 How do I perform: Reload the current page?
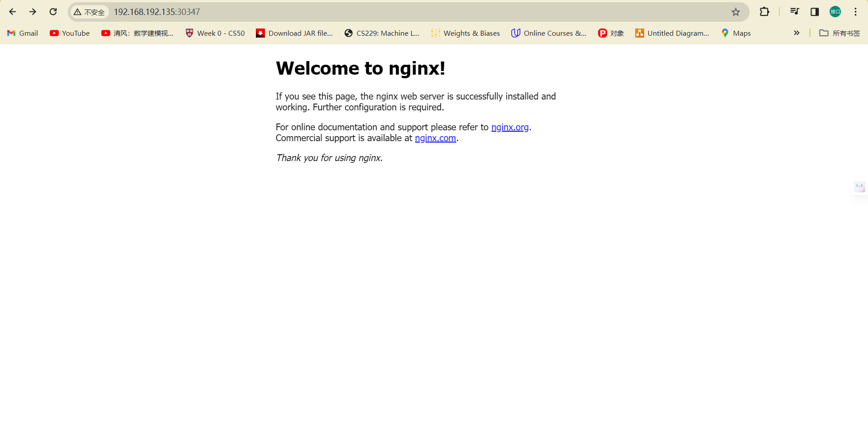point(53,12)
